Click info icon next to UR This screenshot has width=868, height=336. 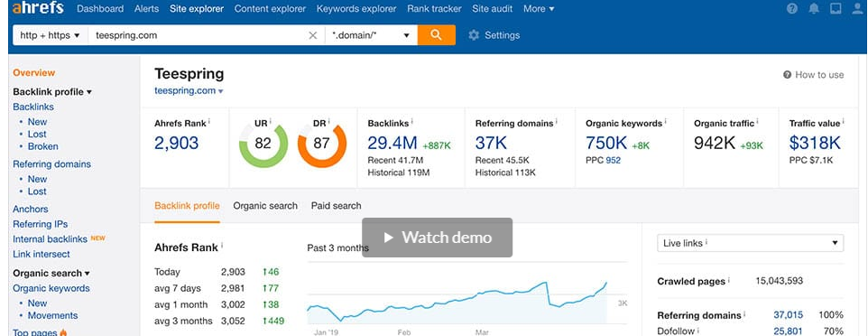click(x=272, y=122)
